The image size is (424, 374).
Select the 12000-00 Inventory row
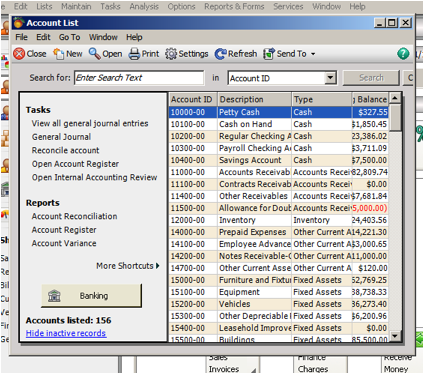(278, 220)
